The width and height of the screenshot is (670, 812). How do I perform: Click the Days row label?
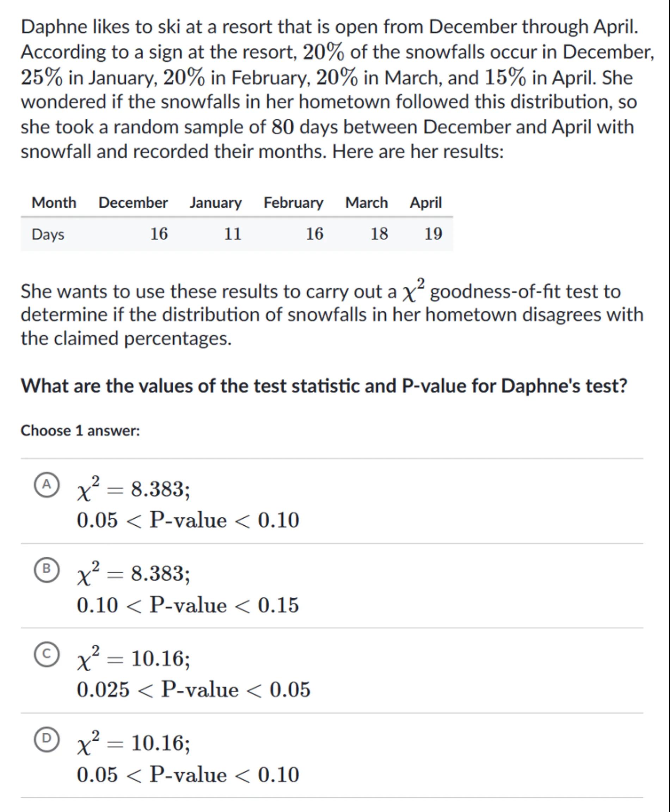point(48,234)
